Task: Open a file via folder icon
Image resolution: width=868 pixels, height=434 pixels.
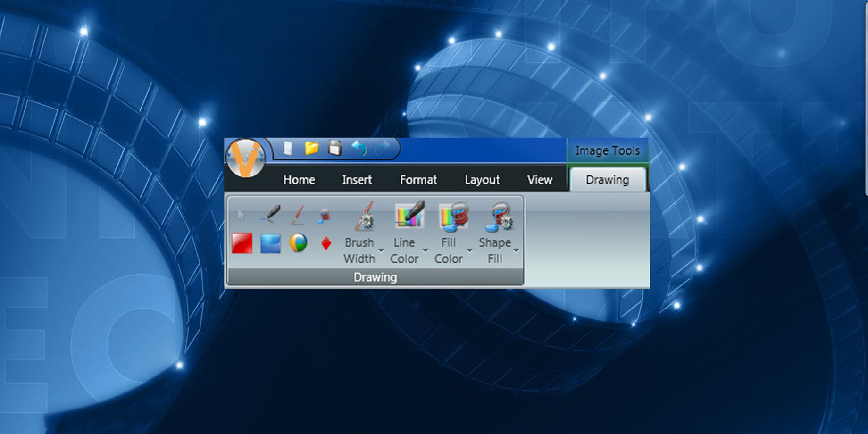Action: coord(311,149)
